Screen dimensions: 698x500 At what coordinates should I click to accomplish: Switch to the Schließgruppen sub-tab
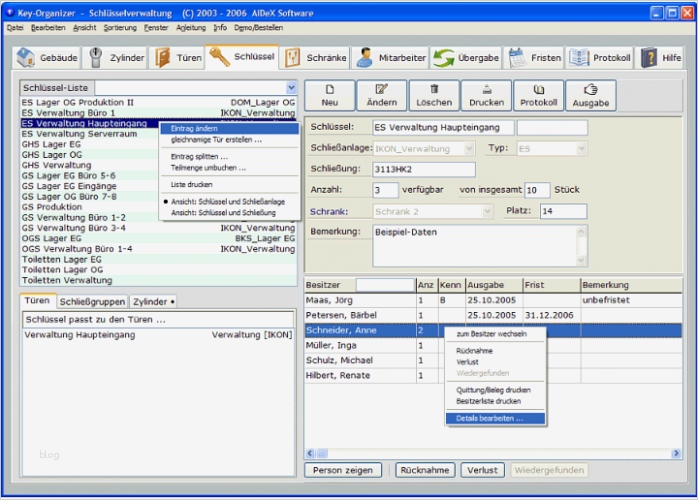pyautogui.click(x=92, y=302)
